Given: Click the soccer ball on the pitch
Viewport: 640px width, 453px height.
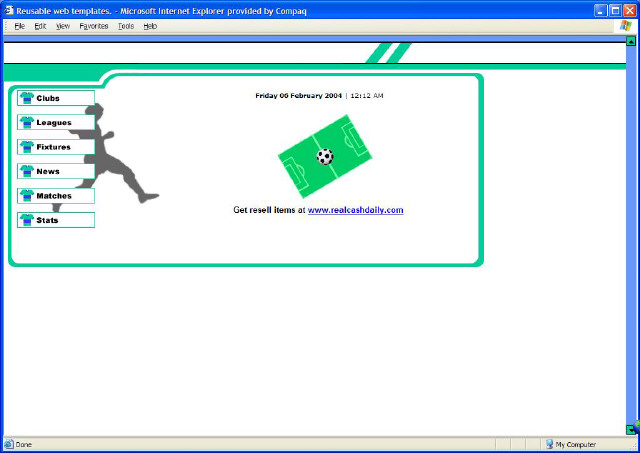Looking at the screenshot, I should click(325, 156).
